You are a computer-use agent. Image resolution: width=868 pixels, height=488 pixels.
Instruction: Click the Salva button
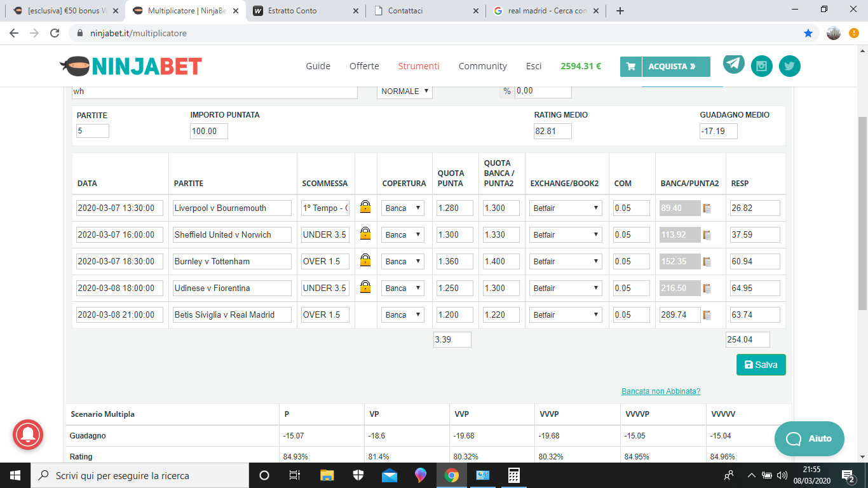tap(761, 365)
